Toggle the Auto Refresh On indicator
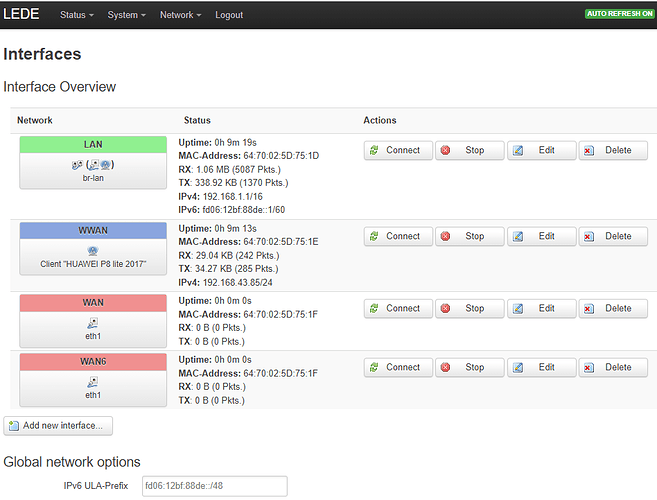The image size is (657, 500). tap(619, 15)
